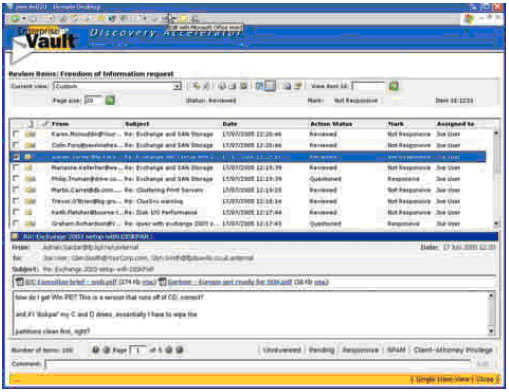Go to the next page of results
This screenshot has height=392, width=509.
click(169, 350)
